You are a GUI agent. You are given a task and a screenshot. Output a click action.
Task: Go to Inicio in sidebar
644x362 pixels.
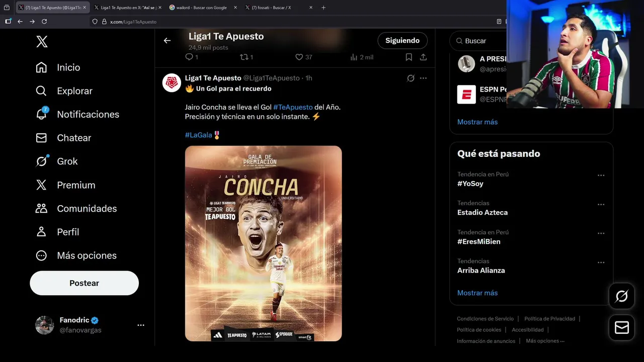tap(58, 67)
